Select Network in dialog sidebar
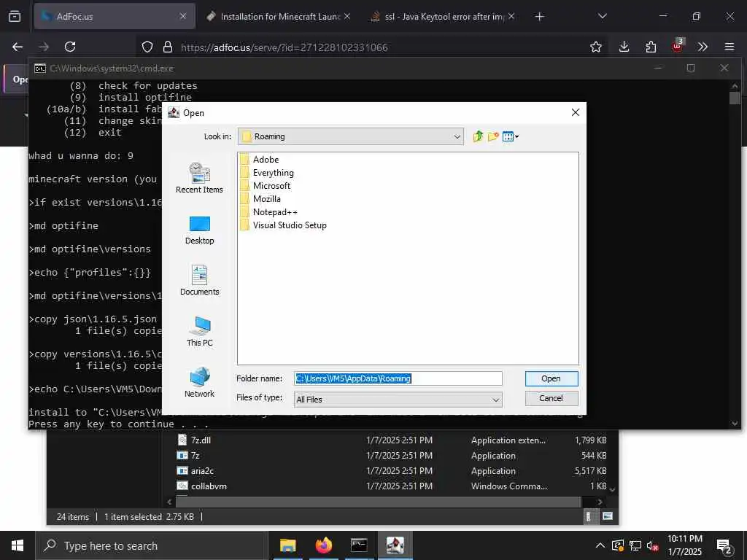The height and width of the screenshot is (560, 747). pyautogui.click(x=199, y=382)
